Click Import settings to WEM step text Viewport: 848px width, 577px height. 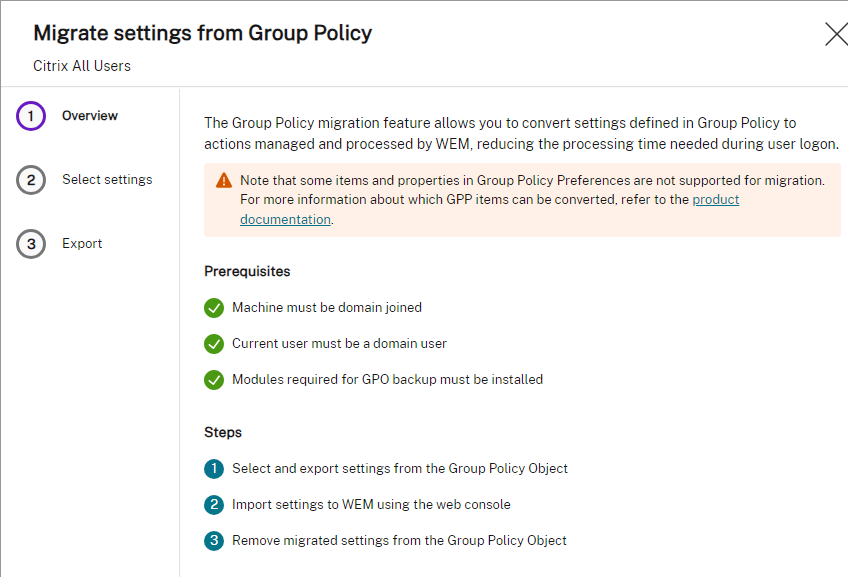pyautogui.click(x=371, y=505)
